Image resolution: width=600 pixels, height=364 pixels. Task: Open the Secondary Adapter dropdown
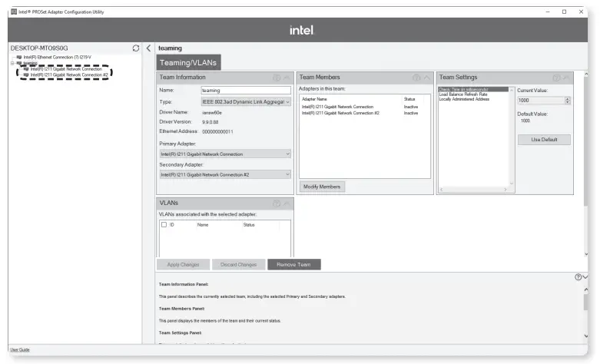(225, 175)
